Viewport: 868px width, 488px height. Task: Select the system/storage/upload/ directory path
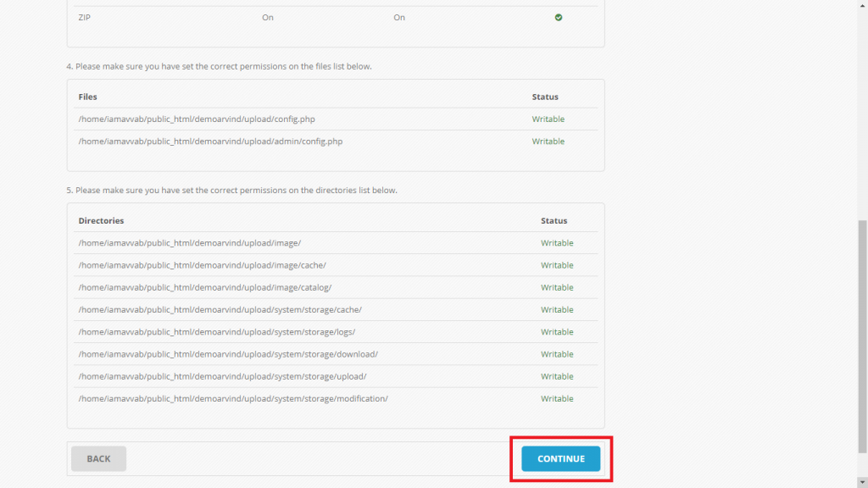[x=223, y=375]
